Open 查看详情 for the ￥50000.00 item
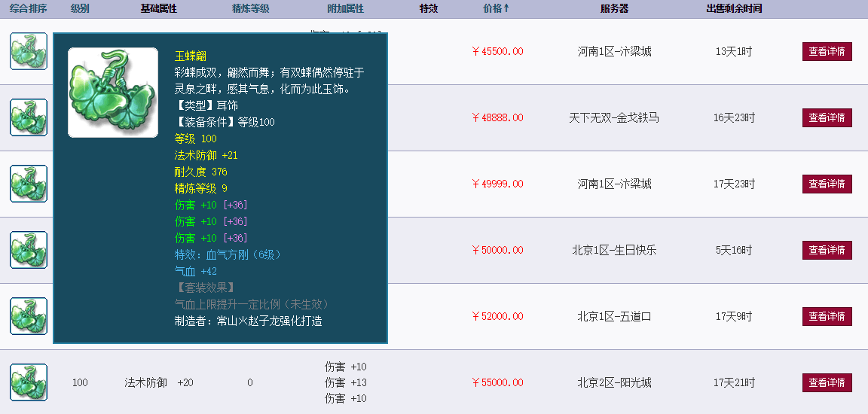The image size is (868, 414). (827, 250)
